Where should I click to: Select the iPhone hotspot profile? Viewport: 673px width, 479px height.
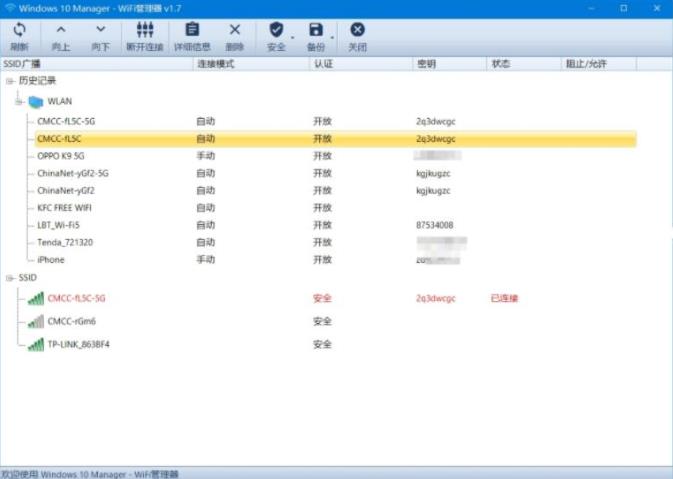point(51,260)
